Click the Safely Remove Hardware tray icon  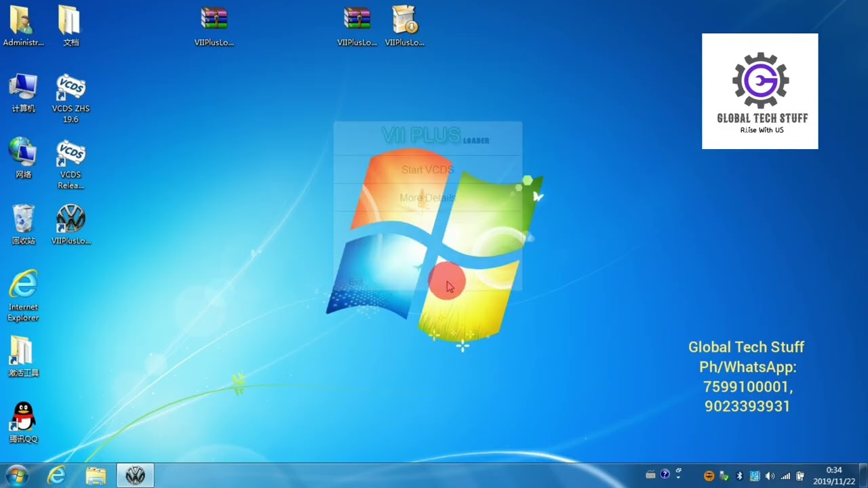tap(724, 476)
